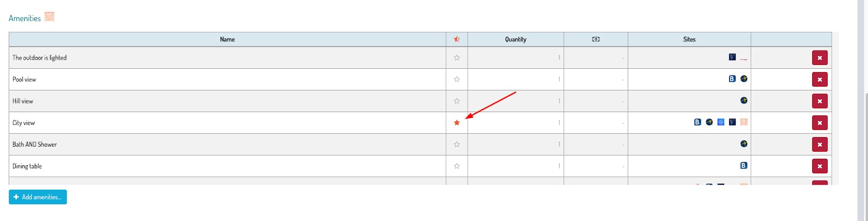Click Expedia icon in Hill view row
Image resolution: width=868 pixels, height=221 pixels.
(x=744, y=100)
